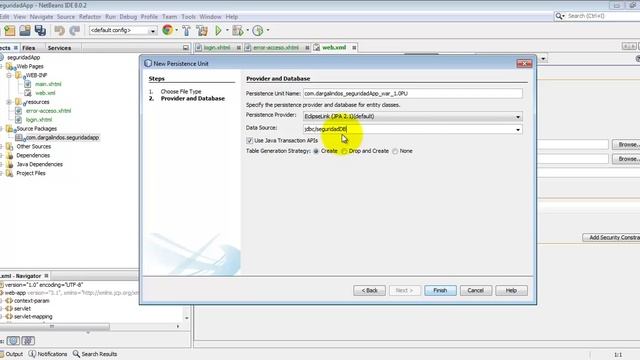
Task: Click the Profile Project icon
Action: click(258, 30)
